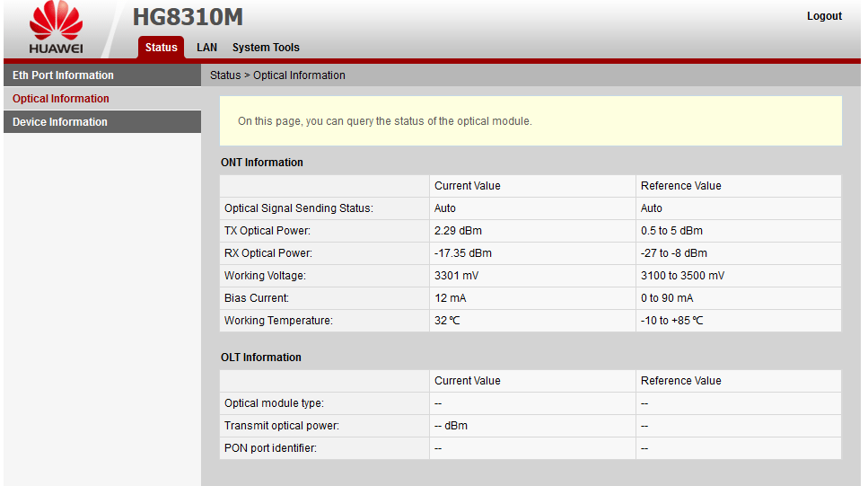Screen dimensions: 868x486
Task: Click the OLT Information heading
Action: [260, 358]
